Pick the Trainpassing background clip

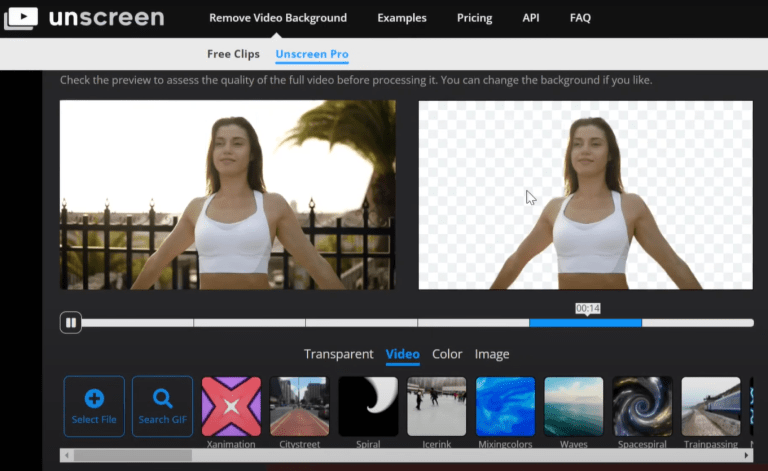coord(710,406)
